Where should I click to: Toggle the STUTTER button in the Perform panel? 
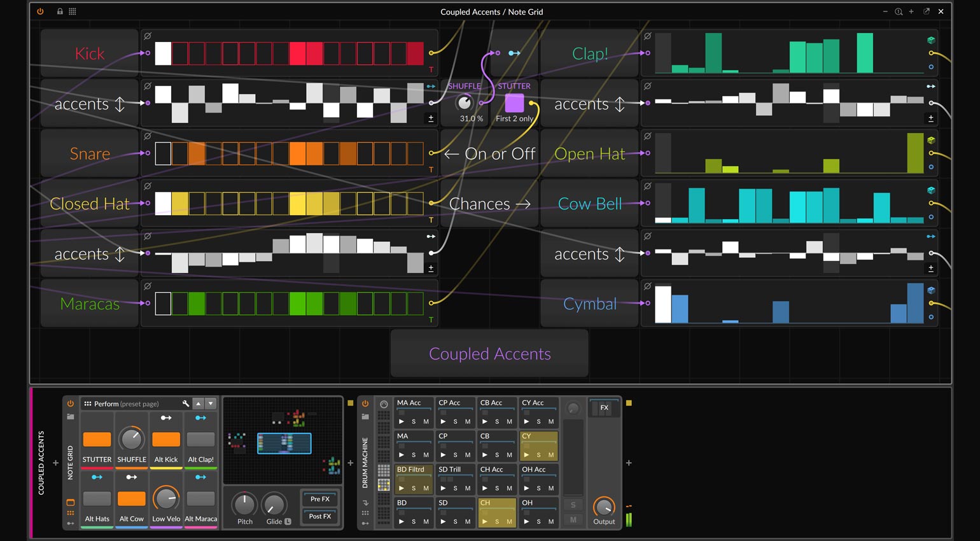pos(97,439)
